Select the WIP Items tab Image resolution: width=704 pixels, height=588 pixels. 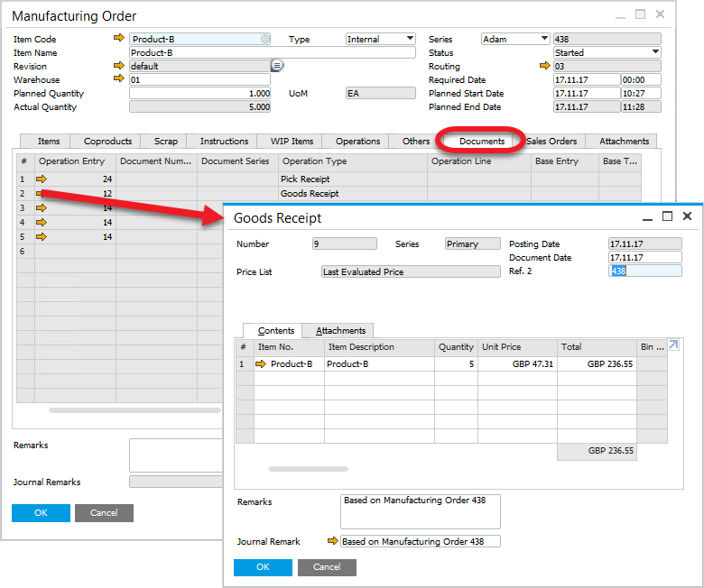point(292,141)
